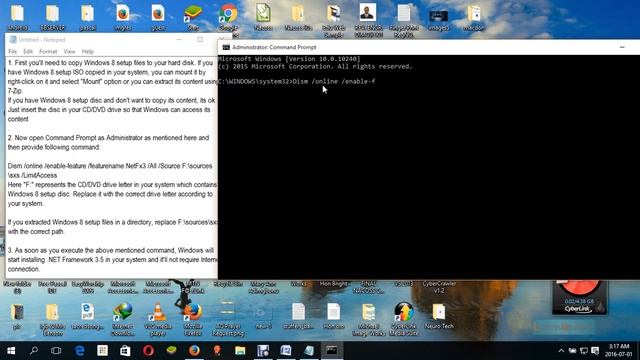
Task: Select the CyberLink Media Suite desktop shortcut
Action: pos(404,319)
